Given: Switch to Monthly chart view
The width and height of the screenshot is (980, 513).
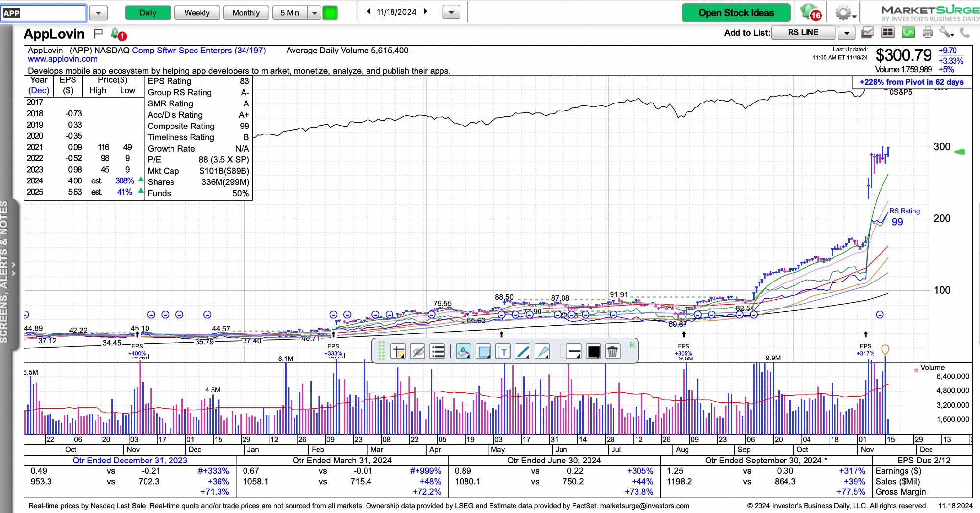Looking at the screenshot, I should pos(246,13).
